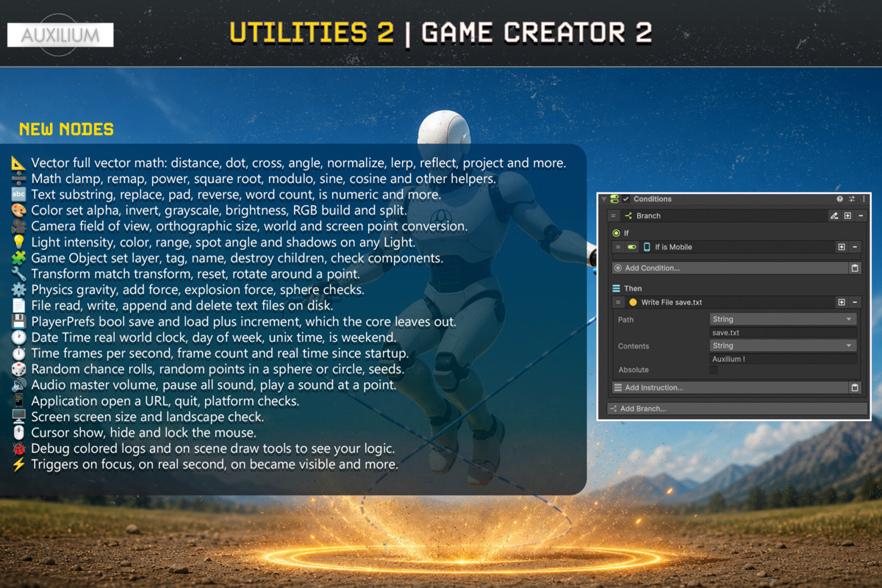Viewport: 882px width, 588px height.
Task: Enable the Absolute checkbox
Action: 714,370
